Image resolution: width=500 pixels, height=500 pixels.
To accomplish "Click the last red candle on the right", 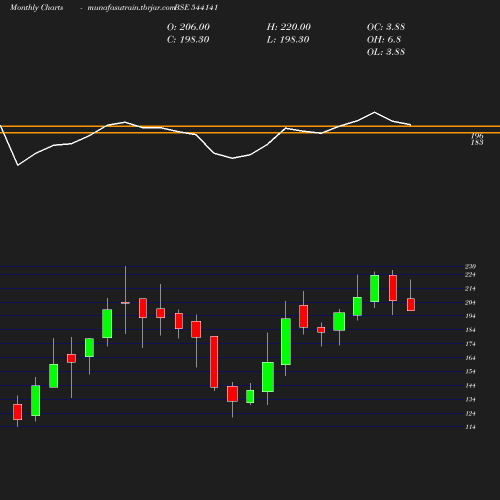I will pyautogui.click(x=411, y=305).
